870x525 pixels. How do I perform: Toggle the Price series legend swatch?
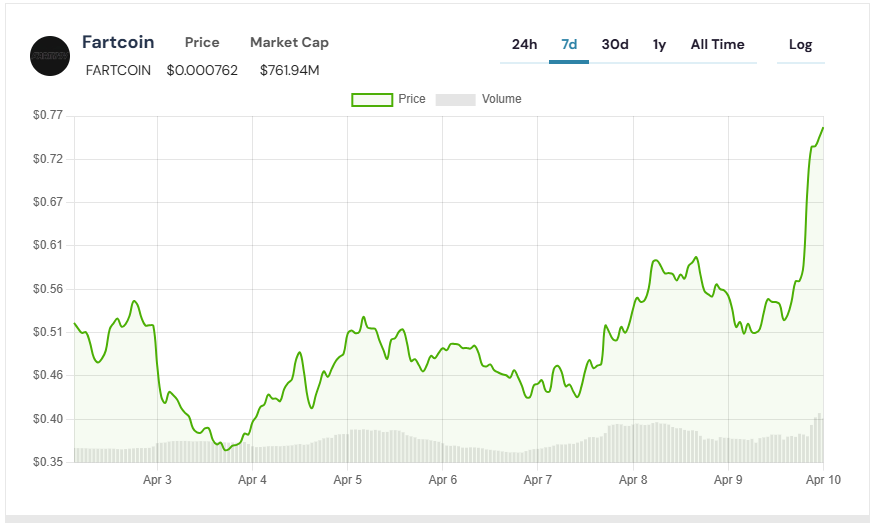(x=372, y=100)
